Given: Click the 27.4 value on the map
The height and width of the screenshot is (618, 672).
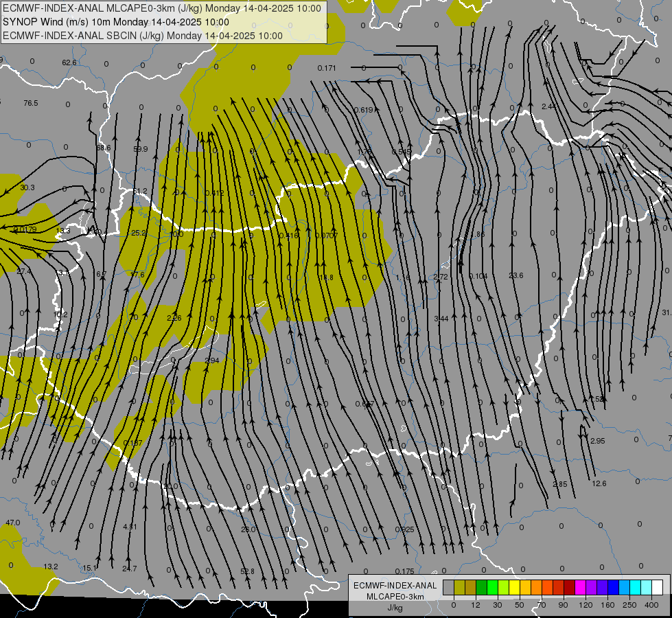Looking at the screenshot, I should pos(24,271).
